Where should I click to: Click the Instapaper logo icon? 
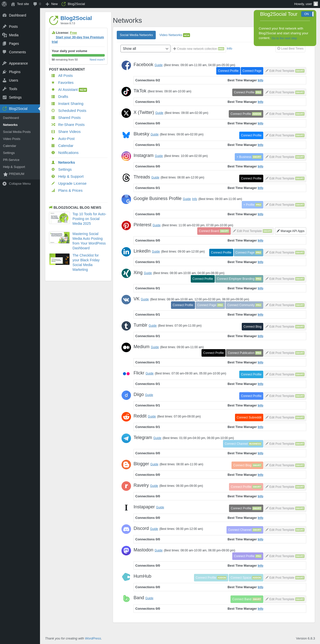[x=126, y=508]
